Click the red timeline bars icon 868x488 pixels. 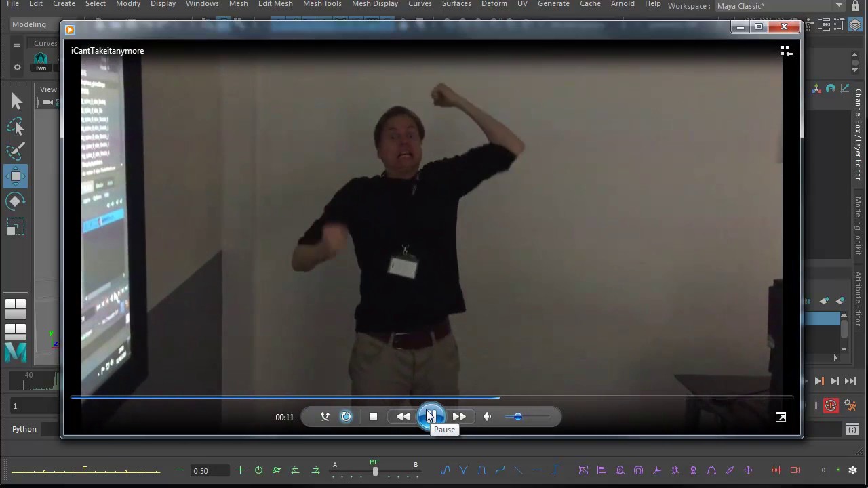point(777,470)
